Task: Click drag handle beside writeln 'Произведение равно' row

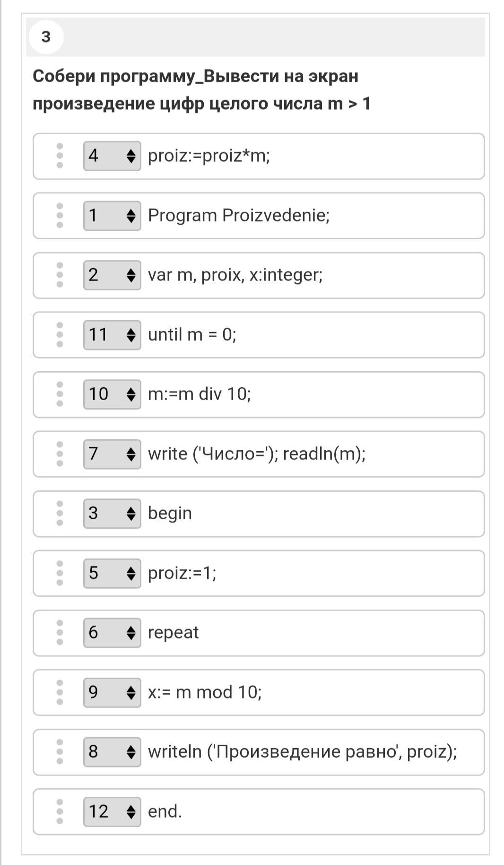Action: point(60,751)
